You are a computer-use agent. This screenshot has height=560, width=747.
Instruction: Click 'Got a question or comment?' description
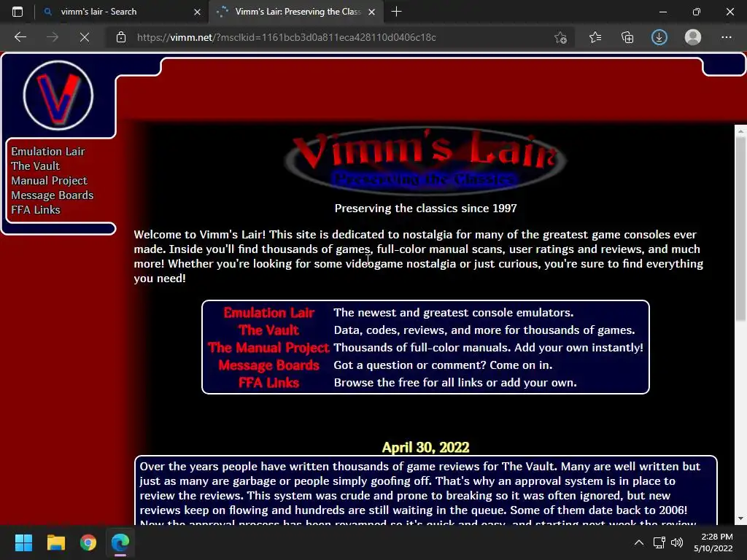(x=443, y=365)
